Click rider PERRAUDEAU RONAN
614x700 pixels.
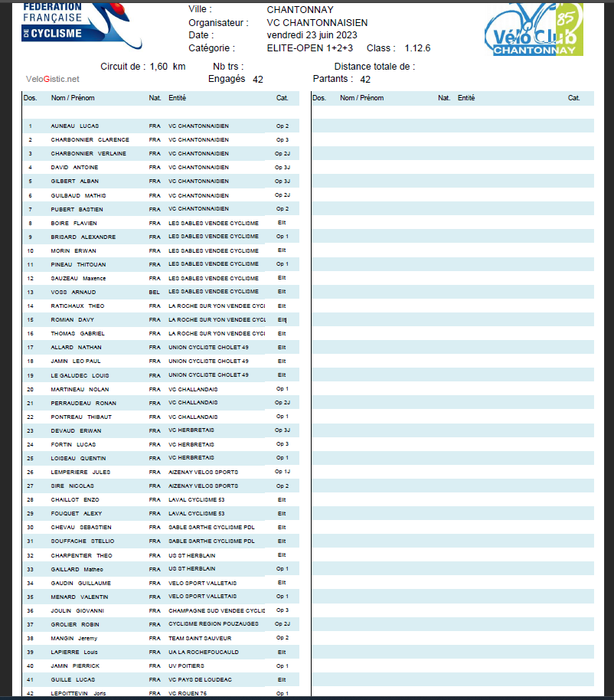tap(83, 403)
